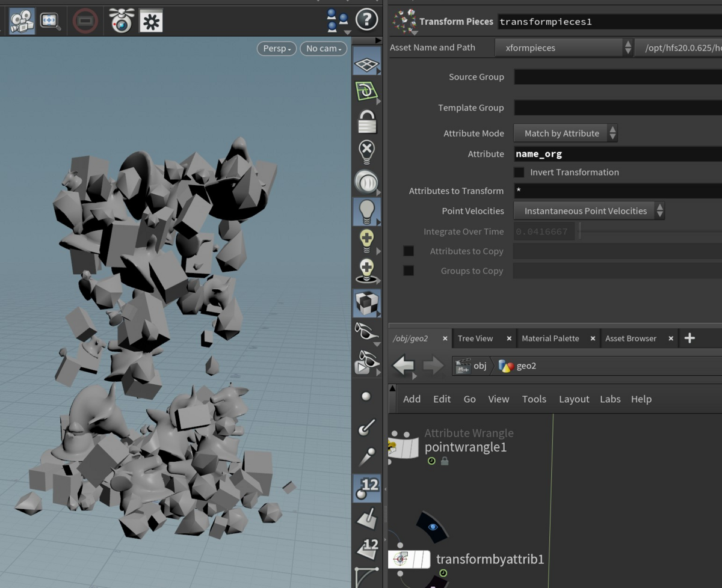This screenshot has width=722, height=588.
Task: Click the normal lighting light bulb icon
Action: pos(366,212)
